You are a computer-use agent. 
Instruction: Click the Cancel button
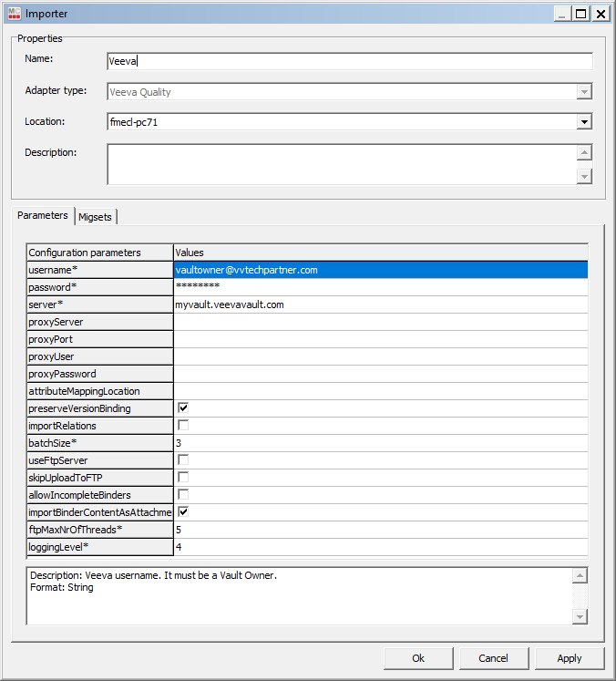[493, 658]
